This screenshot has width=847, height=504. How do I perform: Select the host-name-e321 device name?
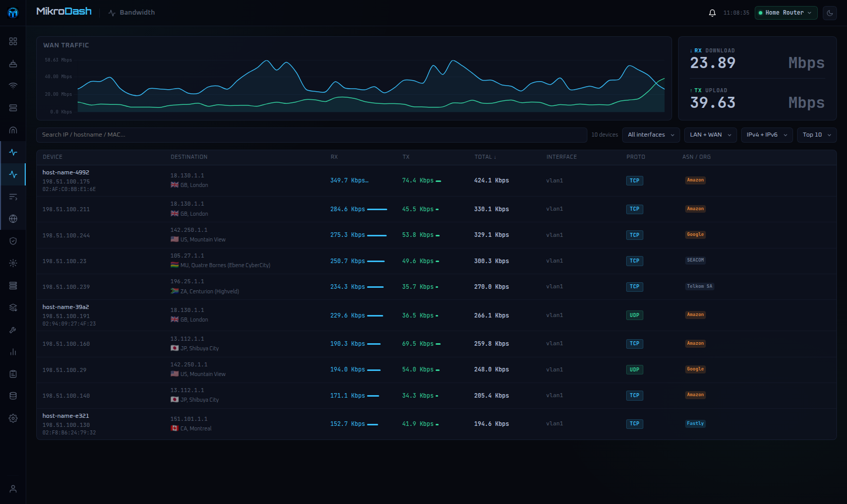pos(66,416)
